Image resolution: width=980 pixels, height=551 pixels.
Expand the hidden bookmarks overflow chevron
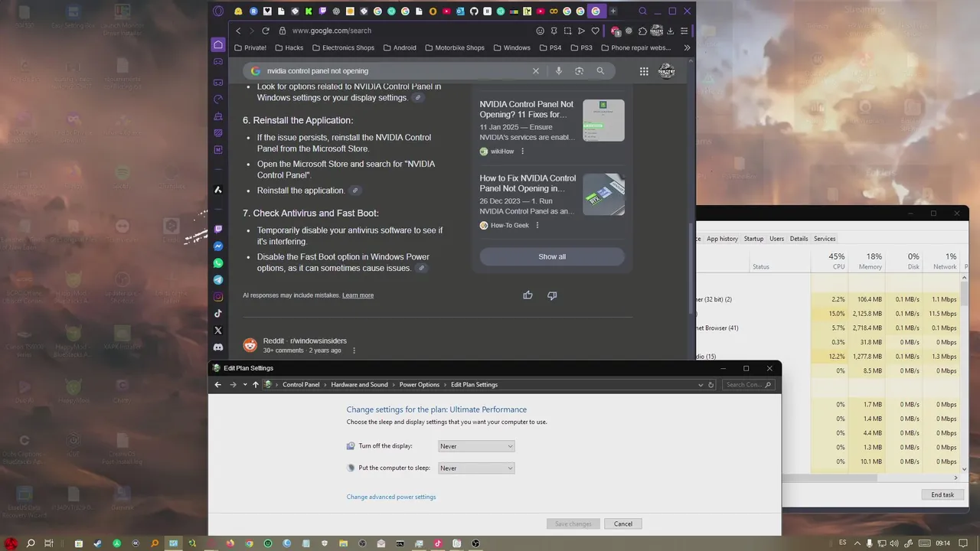(x=687, y=47)
